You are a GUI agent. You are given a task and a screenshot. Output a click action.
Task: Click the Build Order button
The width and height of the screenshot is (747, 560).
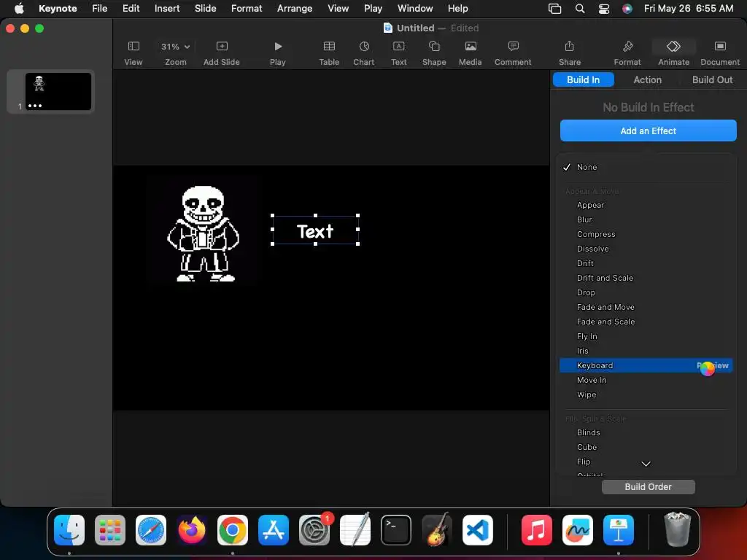(648, 486)
